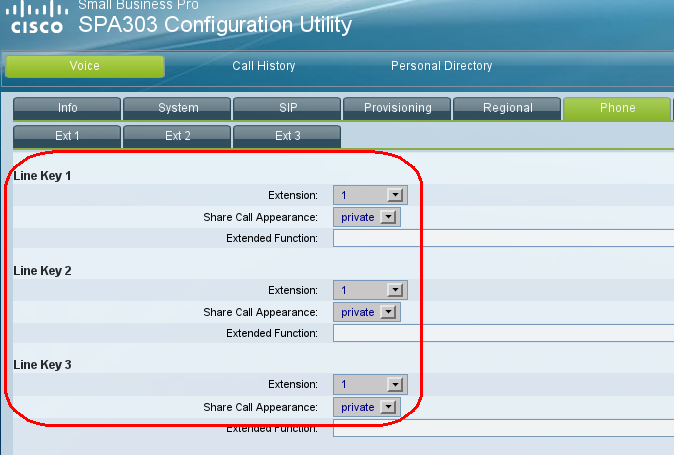
Task: Expand Line Key 1 Share Call Appearance dropdown
Action: tap(366, 217)
